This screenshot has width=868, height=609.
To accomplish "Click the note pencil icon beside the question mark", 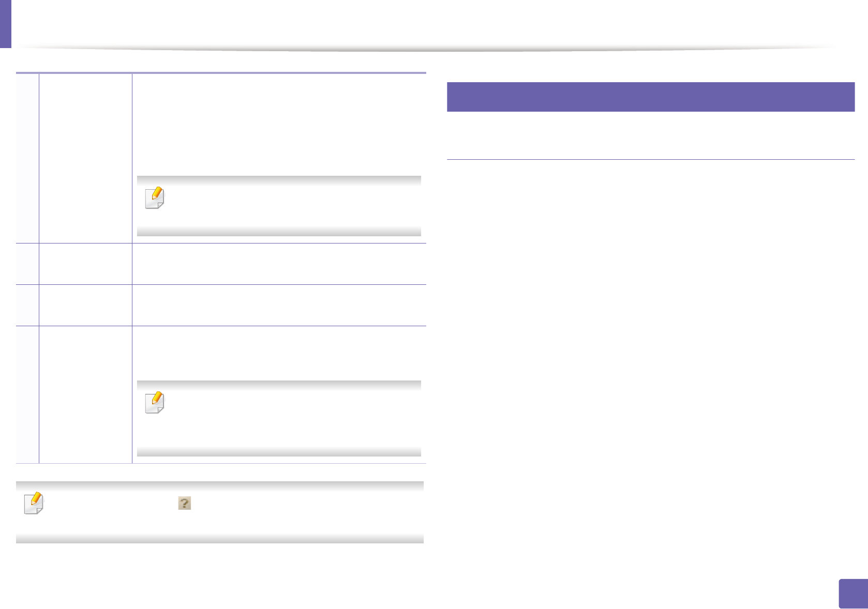I will (x=34, y=503).
